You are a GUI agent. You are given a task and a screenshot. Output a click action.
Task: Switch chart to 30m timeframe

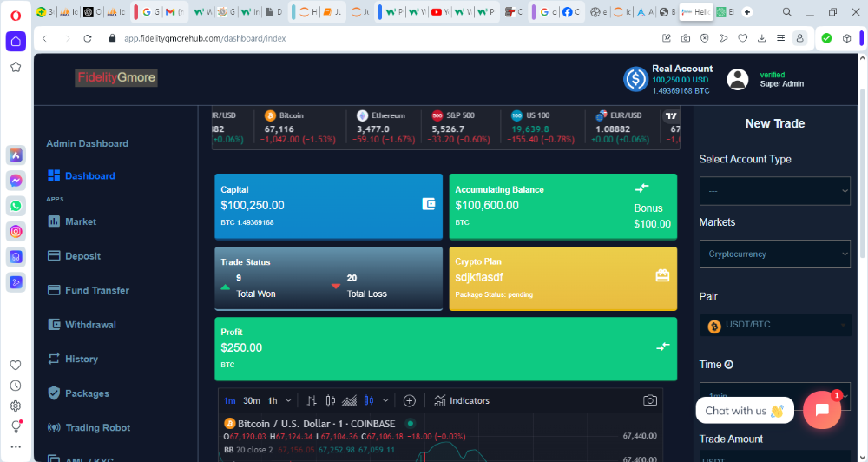(252, 400)
